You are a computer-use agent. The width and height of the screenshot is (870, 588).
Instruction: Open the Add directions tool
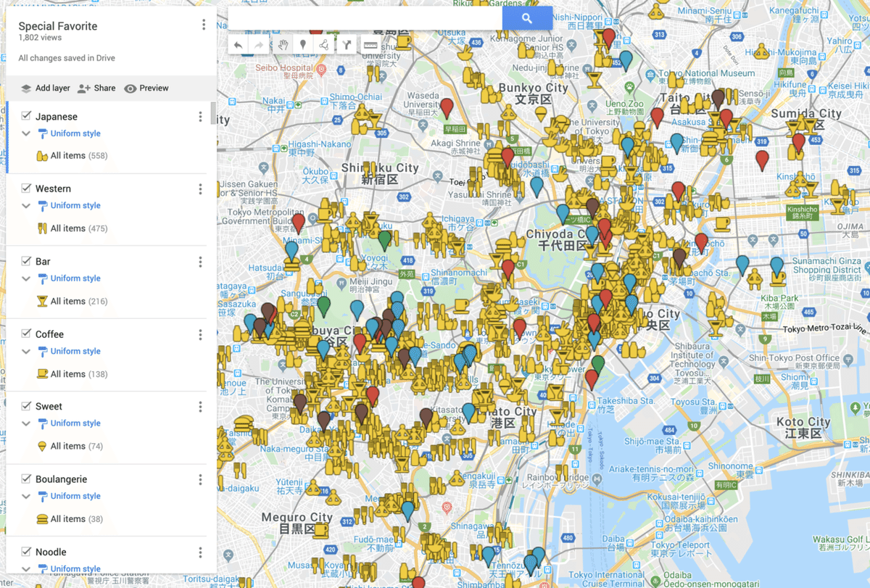coord(347,45)
